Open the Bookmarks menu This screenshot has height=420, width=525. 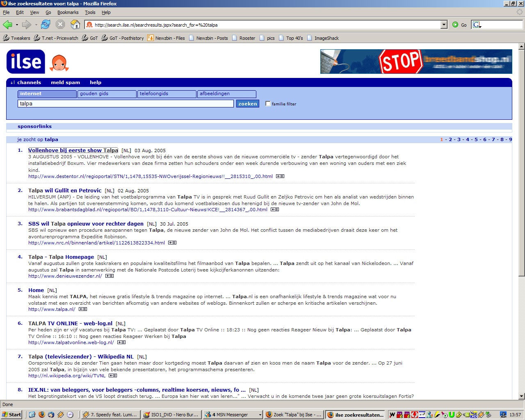pyautogui.click(x=68, y=12)
